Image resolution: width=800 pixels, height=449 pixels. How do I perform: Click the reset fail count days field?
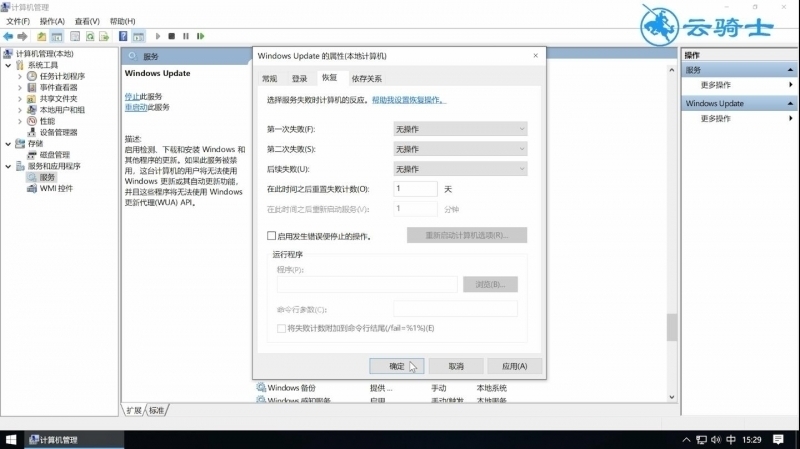pyautogui.click(x=415, y=189)
